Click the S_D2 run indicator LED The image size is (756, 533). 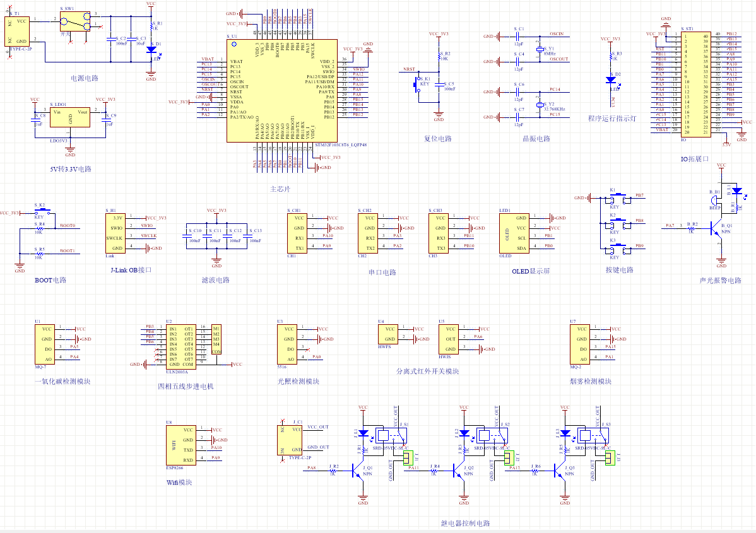coord(611,80)
